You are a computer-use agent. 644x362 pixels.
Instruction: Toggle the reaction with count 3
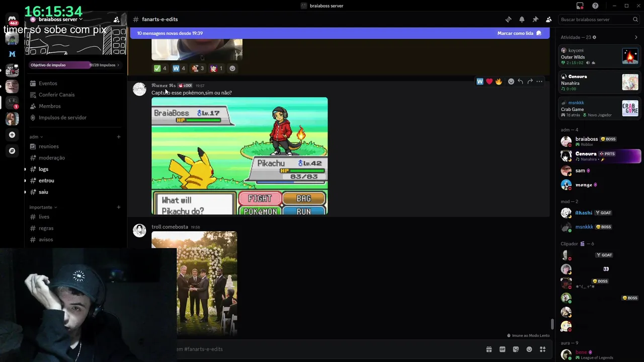point(198,68)
